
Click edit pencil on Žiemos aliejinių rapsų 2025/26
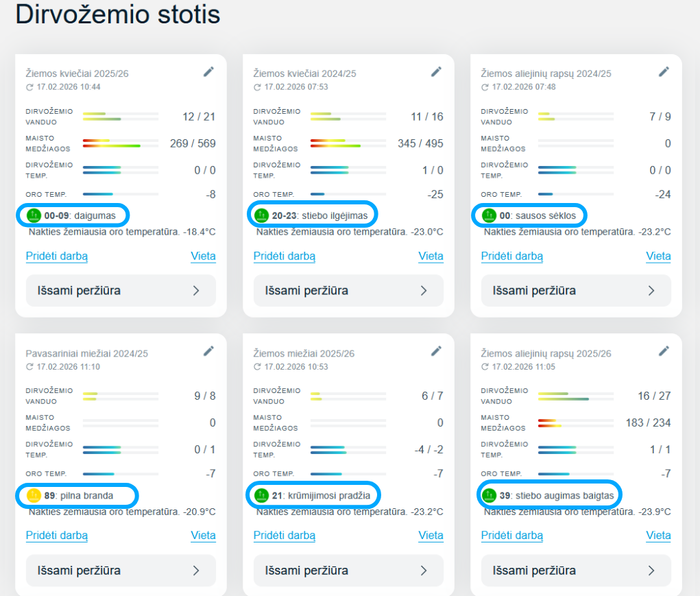pos(664,351)
